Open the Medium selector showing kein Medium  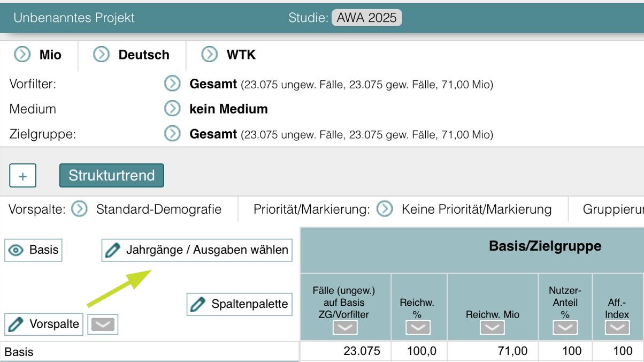tap(171, 109)
